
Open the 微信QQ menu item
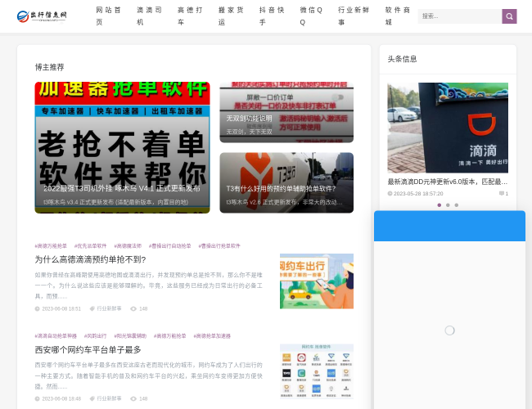pos(311,16)
